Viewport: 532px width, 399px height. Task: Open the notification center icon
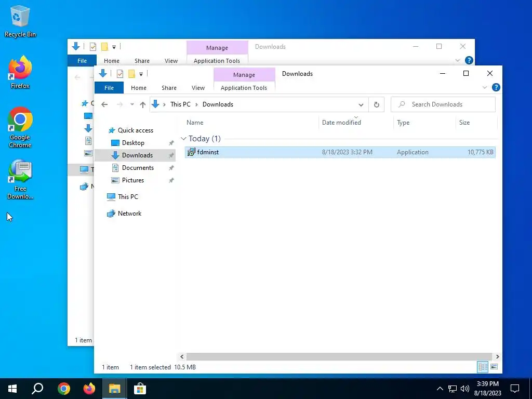pos(515,389)
